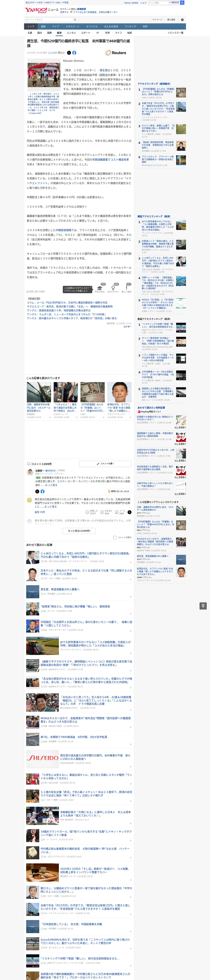The image size is (210, 980).
Task: Click the Reuters logo
Action: click(115, 53)
